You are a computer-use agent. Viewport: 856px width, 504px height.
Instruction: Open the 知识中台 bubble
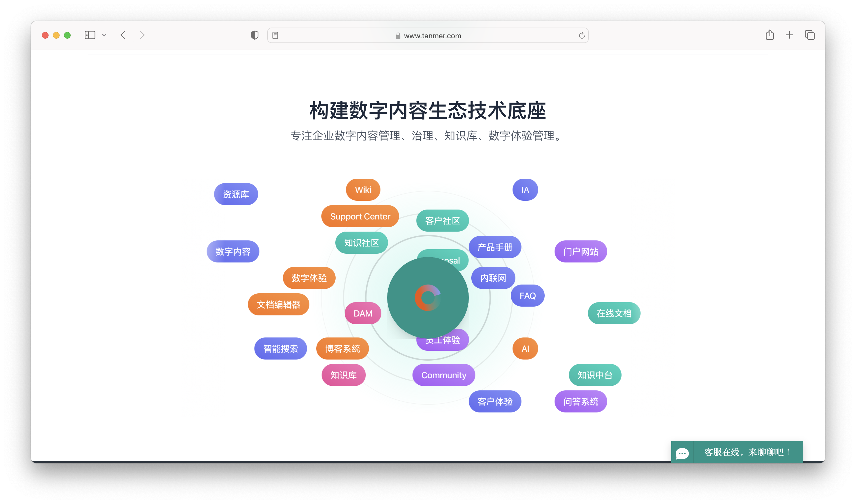pos(595,375)
